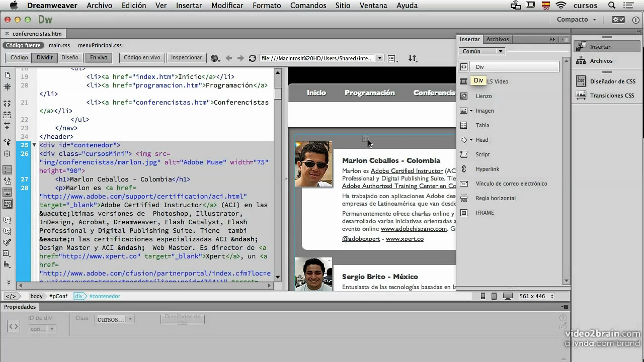Open main.css related file
644x362 pixels.
tap(59, 45)
